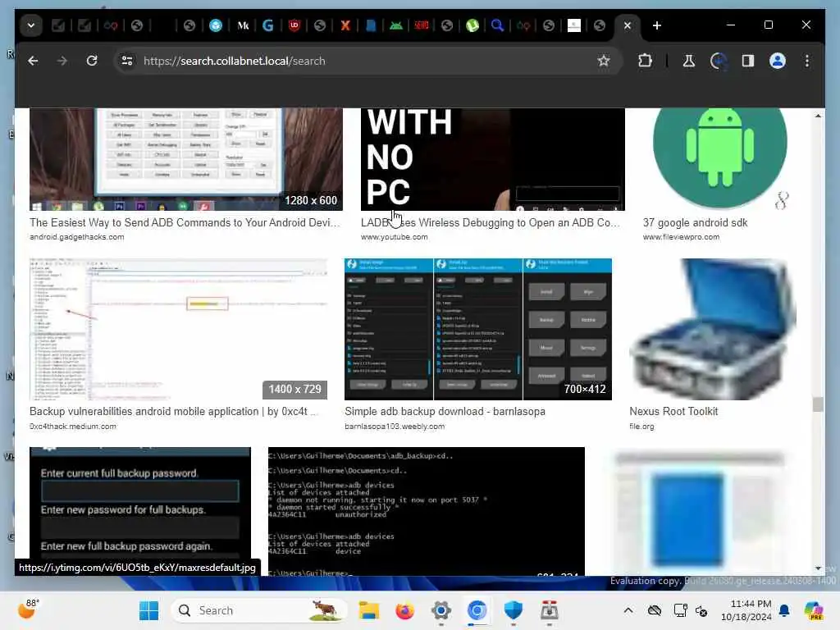Open the taskbar volume muted icon
The image size is (840, 630).
coord(701,610)
